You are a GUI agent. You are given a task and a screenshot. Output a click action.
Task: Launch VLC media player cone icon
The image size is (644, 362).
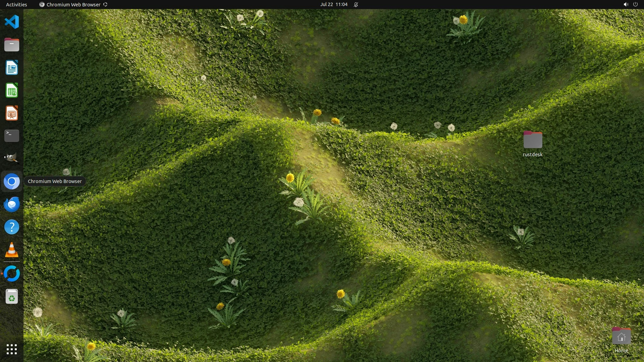12,250
